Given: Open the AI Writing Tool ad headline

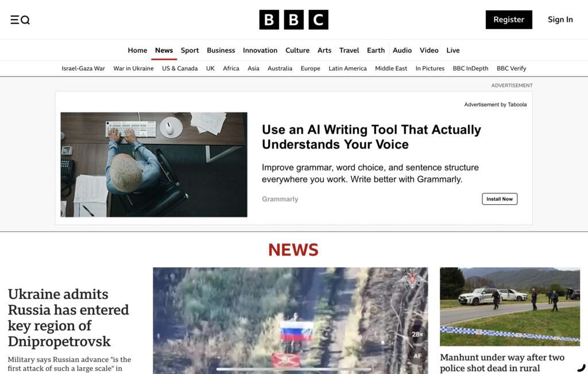Looking at the screenshot, I should pos(372,137).
